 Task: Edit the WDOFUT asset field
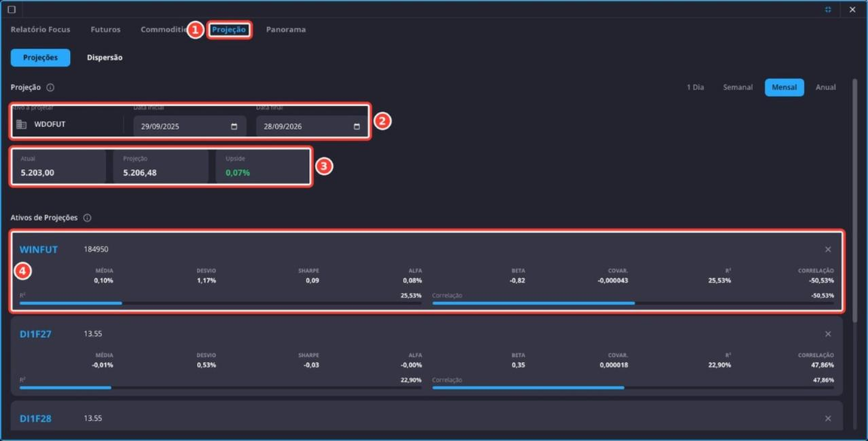(67, 125)
